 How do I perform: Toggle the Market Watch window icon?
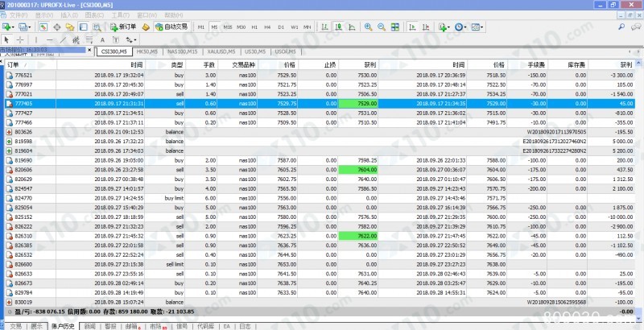pyautogui.click(x=43, y=27)
